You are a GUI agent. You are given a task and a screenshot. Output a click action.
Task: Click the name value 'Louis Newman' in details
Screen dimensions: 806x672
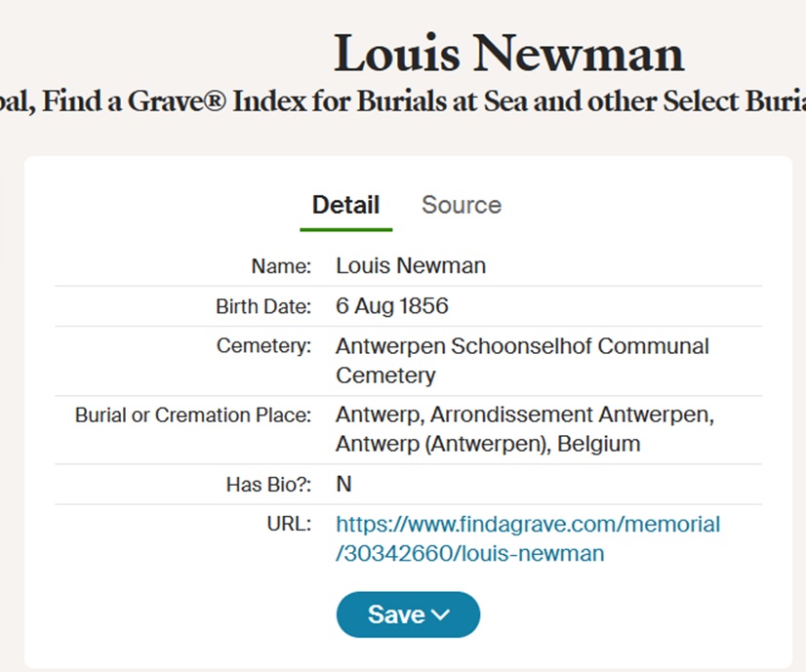coord(410,266)
